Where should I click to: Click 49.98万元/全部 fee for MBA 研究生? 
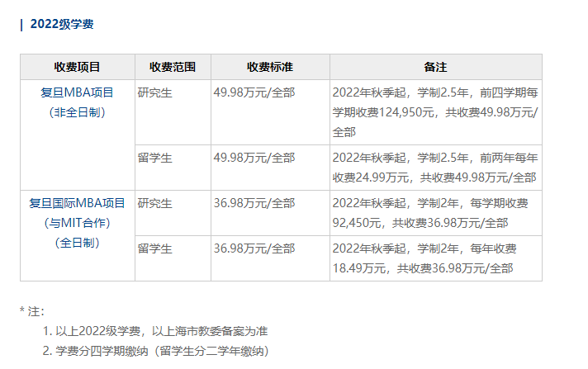coord(254,92)
